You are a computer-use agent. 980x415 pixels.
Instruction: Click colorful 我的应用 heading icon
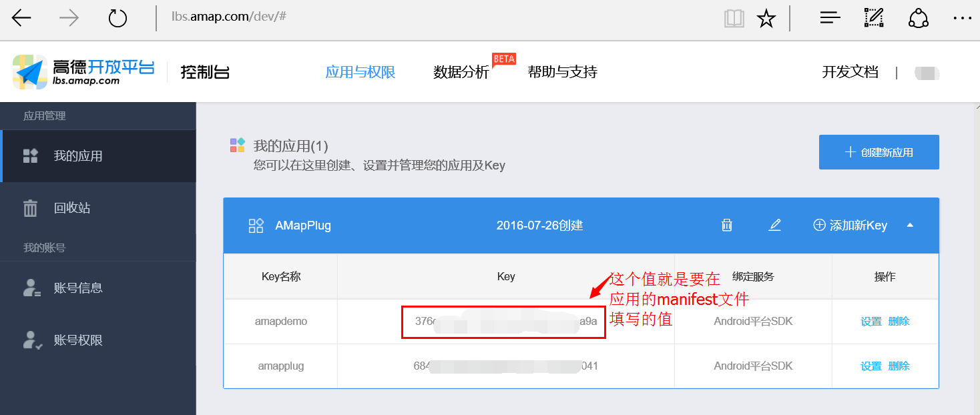pyautogui.click(x=238, y=145)
